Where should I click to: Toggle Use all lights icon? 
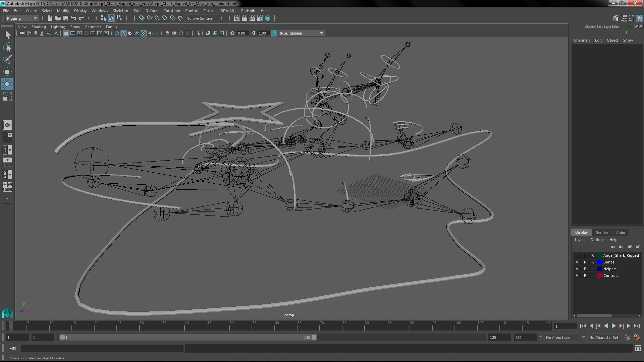pyautogui.click(x=150, y=33)
